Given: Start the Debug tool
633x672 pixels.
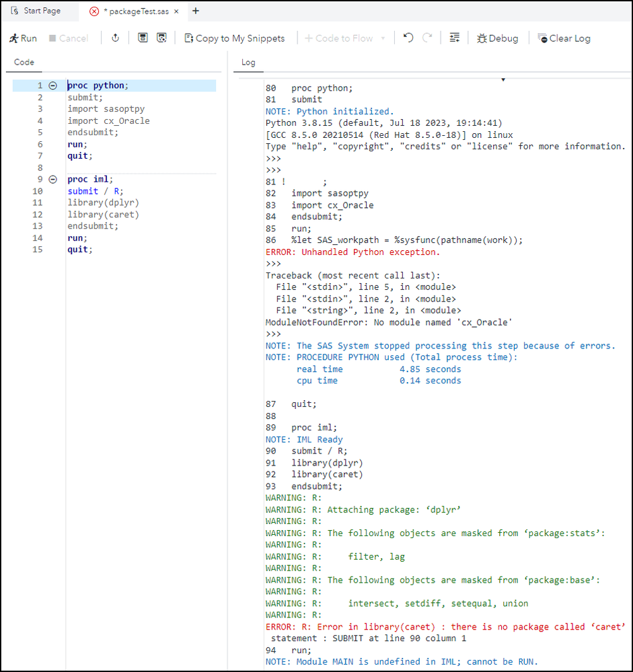Looking at the screenshot, I should (x=497, y=38).
